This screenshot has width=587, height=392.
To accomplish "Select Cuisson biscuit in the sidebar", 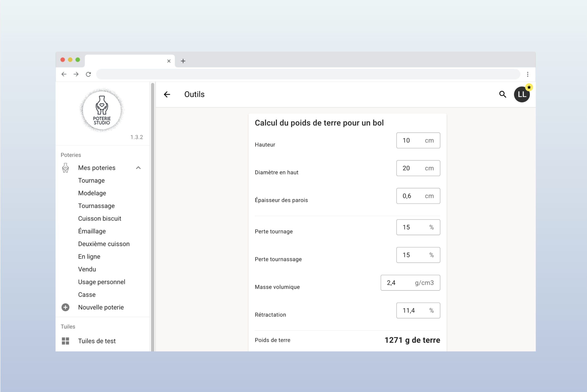I will pyautogui.click(x=100, y=219).
